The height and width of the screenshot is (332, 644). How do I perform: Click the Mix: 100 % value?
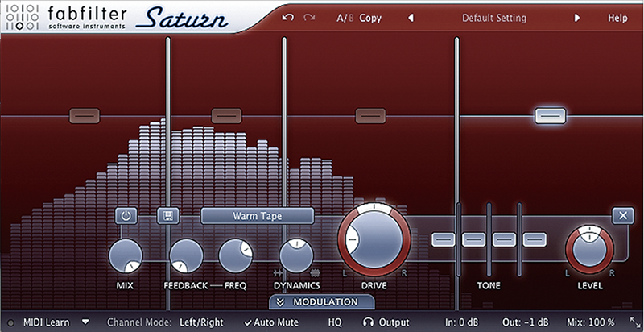click(x=591, y=322)
